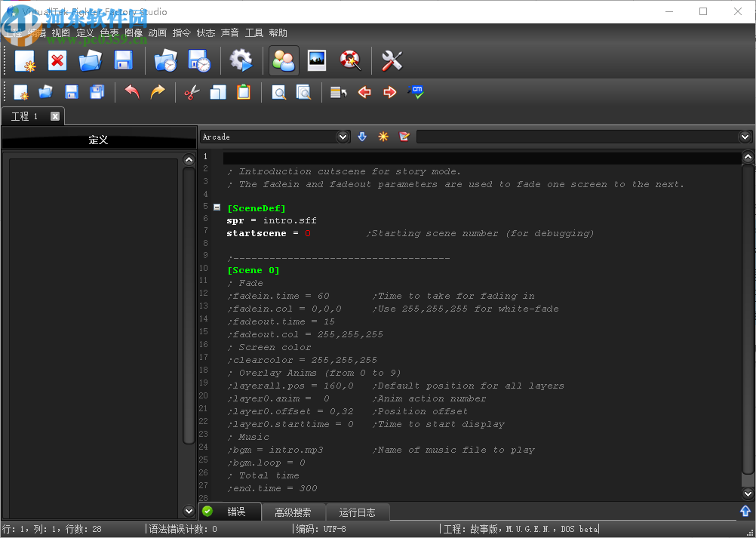Open the characters (two people) icon
The image size is (756, 538).
(284, 61)
